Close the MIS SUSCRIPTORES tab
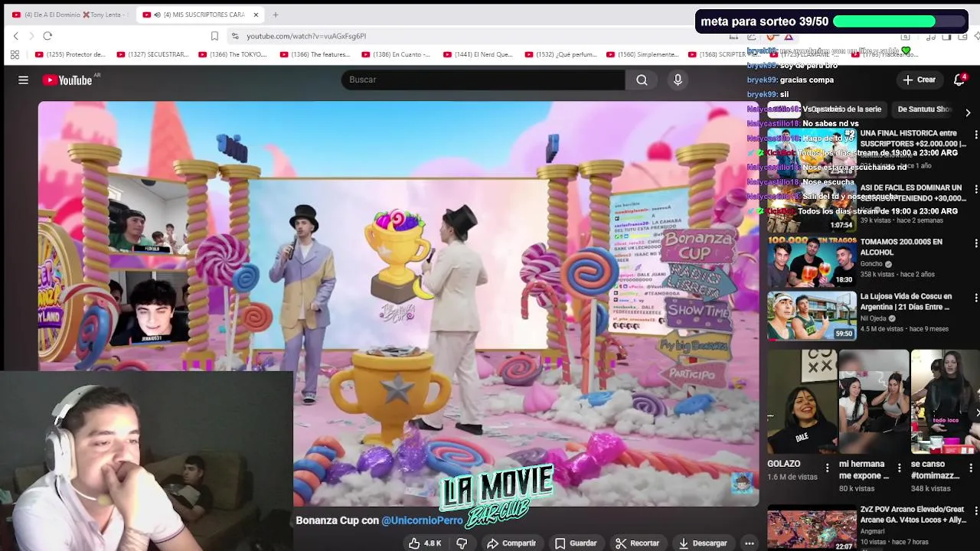Image resolution: width=980 pixels, height=551 pixels. (256, 15)
